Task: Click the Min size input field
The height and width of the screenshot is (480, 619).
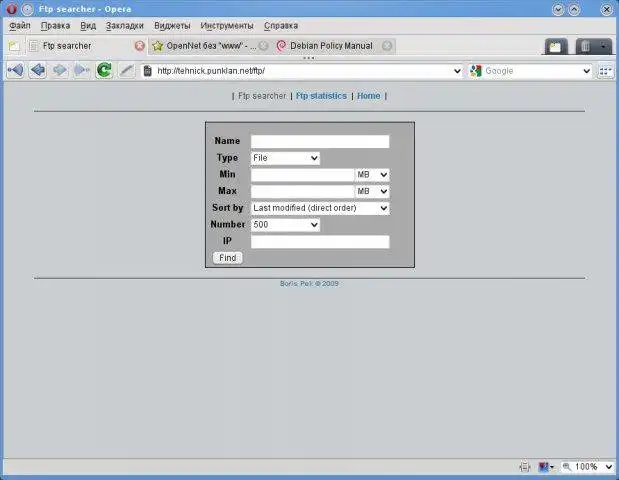Action: [x=303, y=174]
